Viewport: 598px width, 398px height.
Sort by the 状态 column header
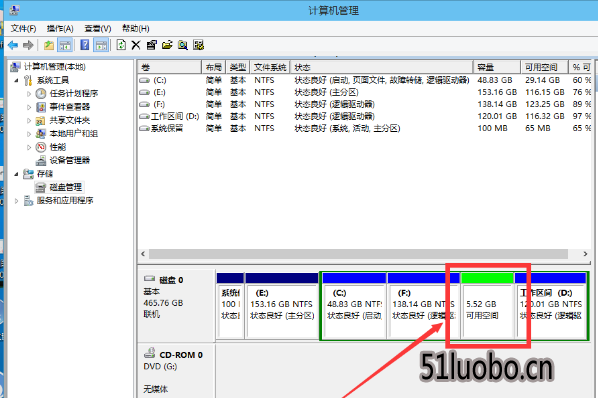click(x=381, y=67)
